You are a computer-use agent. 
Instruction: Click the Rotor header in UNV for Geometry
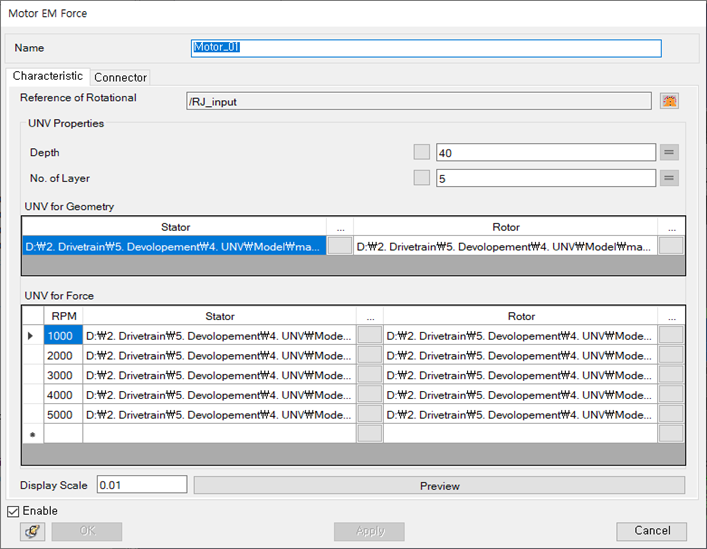coord(505,227)
